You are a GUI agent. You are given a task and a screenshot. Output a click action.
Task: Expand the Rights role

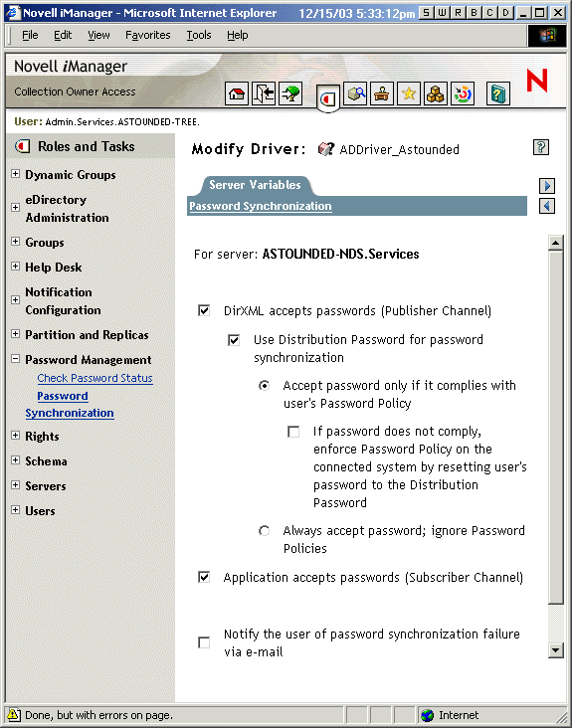pyautogui.click(x=15, y=435)
